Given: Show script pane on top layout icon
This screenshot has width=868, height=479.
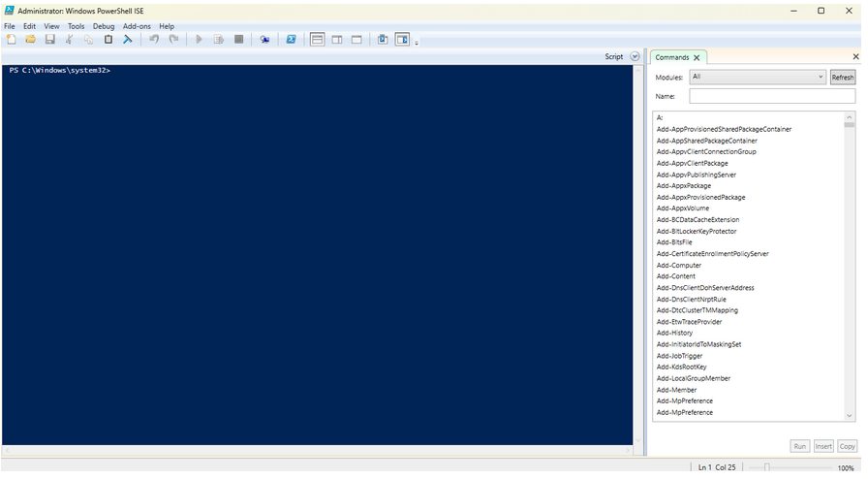Looking at the screenshot, I should (317, 40).
